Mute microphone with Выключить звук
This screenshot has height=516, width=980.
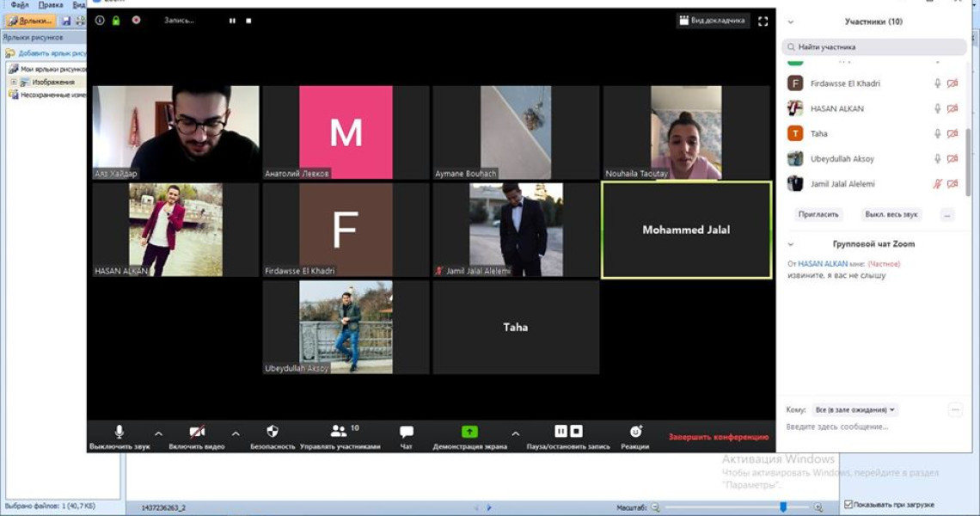119,437
